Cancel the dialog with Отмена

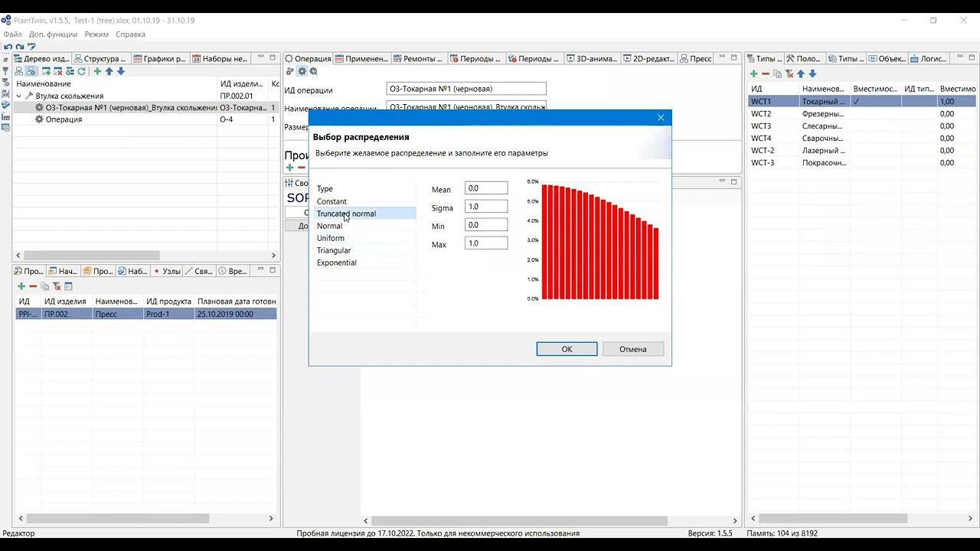point(633,349)
